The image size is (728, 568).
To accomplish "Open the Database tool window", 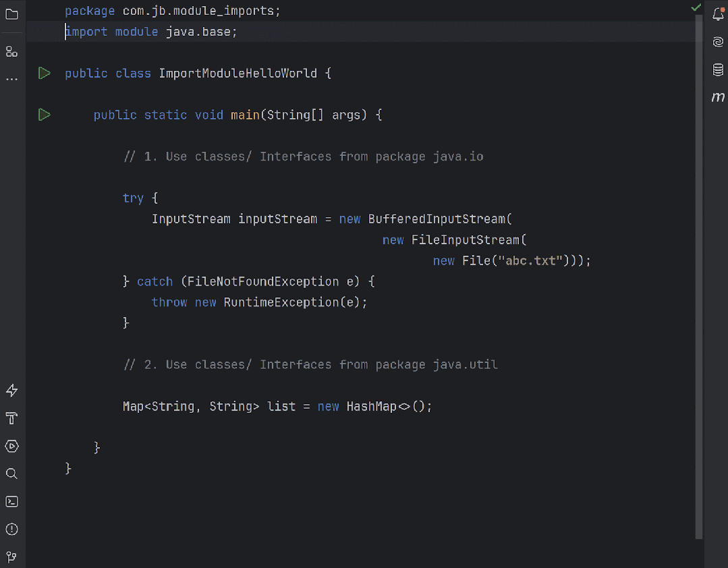I will [x=718, y=69].
